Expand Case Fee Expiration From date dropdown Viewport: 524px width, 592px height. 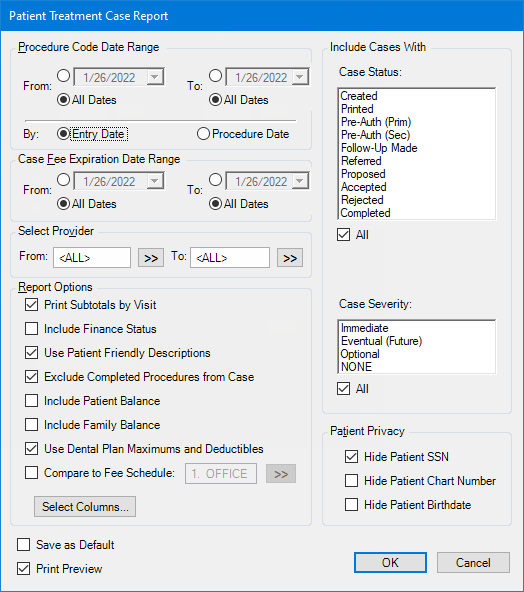coord(154,181)
